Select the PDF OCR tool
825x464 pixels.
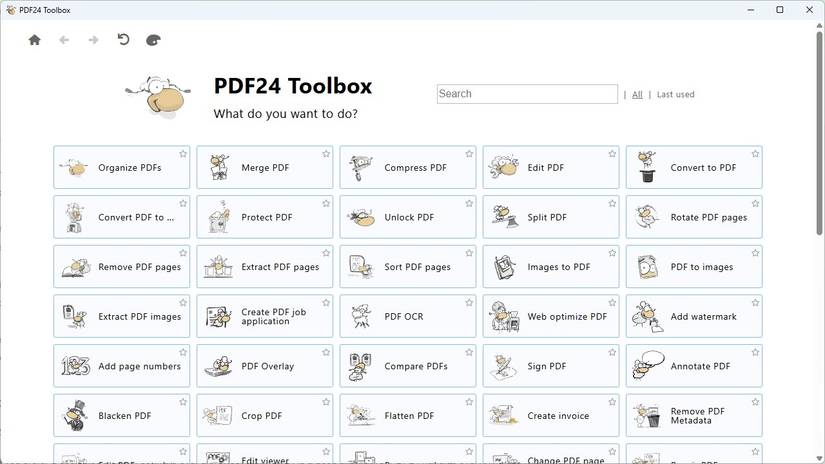click(x=408, y=316)
